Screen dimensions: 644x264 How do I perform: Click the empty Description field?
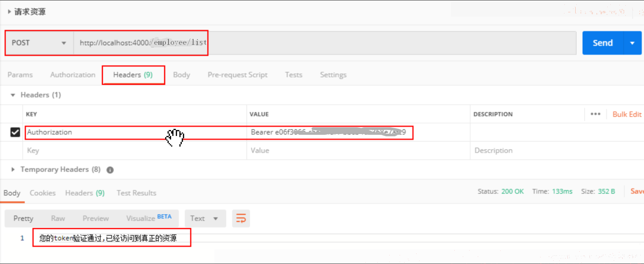[x=557, y=150]
